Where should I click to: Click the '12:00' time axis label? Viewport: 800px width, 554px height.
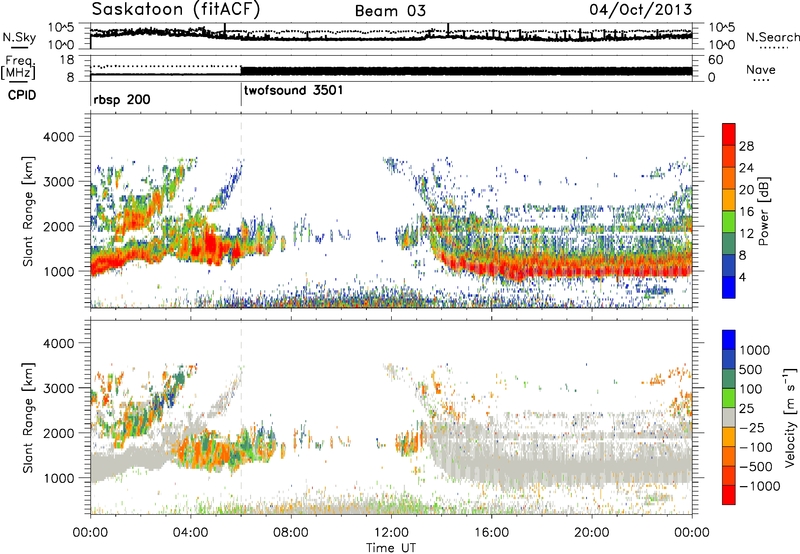tap(391, 533)
